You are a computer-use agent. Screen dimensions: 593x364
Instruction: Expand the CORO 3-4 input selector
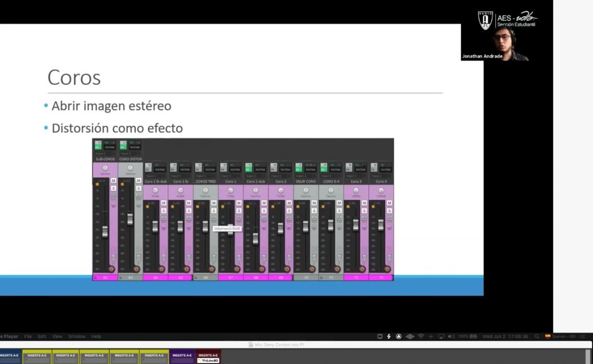tap(331, 176)
